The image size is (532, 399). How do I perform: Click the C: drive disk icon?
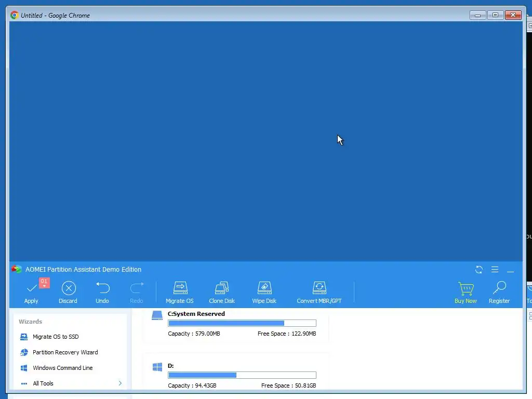(157, 315)
